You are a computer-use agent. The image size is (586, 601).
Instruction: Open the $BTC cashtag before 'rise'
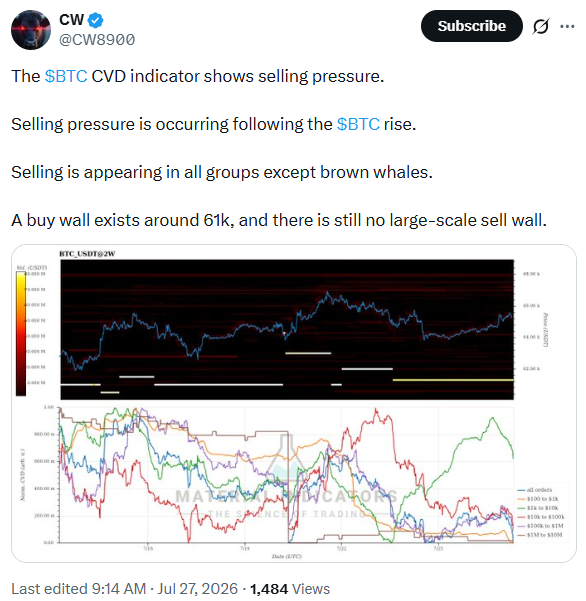coord(358,124)
